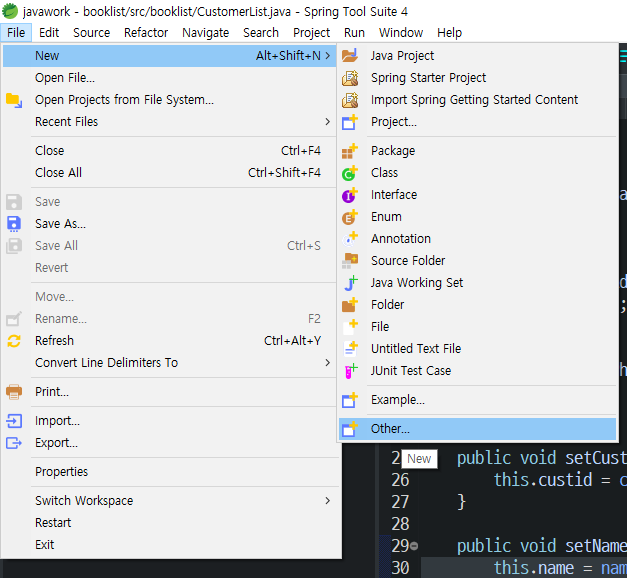This screenshot has width=627, height=578.
Task: Open the Run menu
Action: 354,32
